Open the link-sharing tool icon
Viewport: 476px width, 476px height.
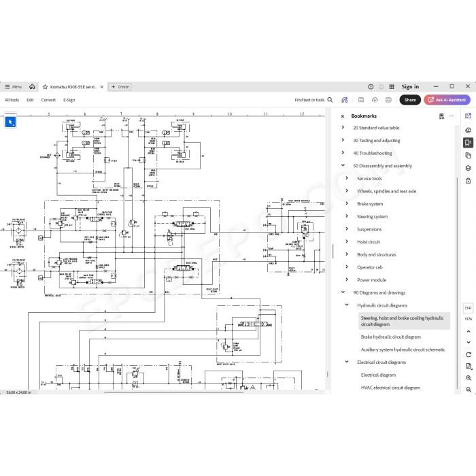(345, 100)
